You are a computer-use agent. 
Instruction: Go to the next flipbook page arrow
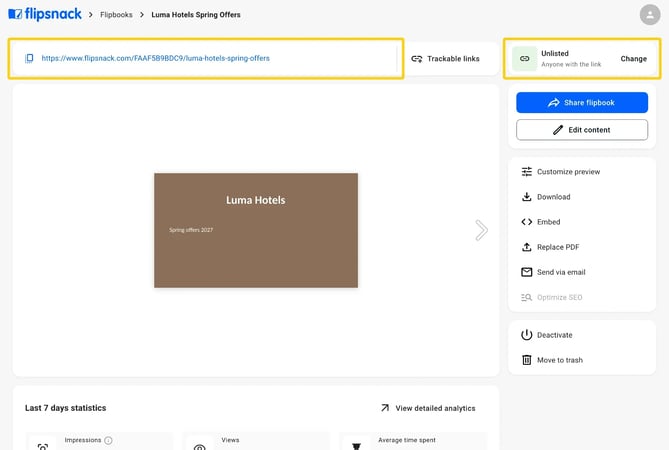(x=481, y=230)
